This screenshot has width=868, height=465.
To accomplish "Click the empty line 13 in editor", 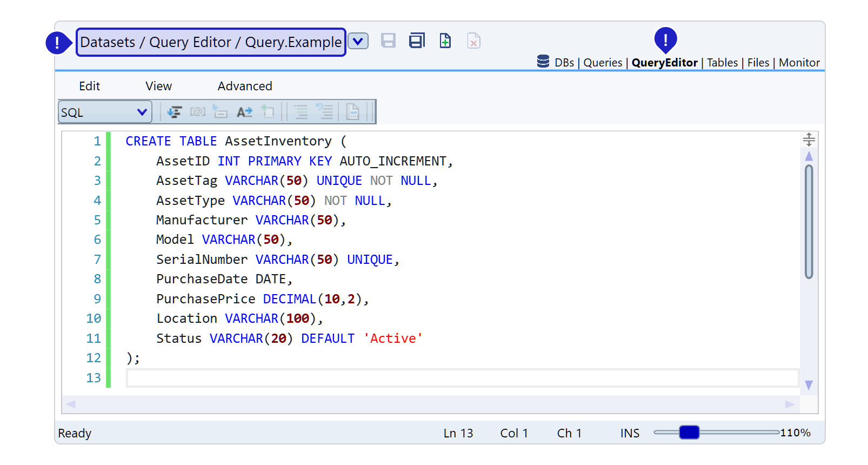I will click(462, 378).
